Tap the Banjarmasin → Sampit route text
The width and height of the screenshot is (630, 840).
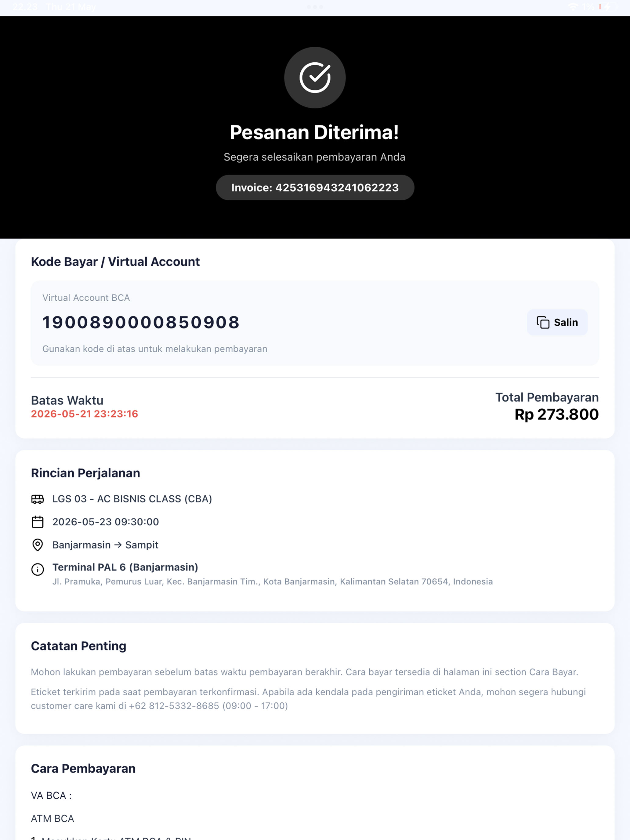coord(105,545)
